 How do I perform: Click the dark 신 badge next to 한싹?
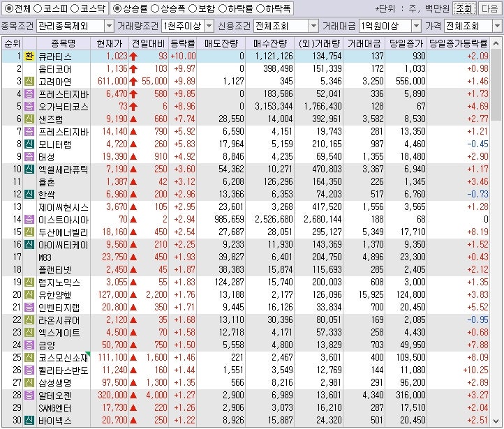click(29, 194)
